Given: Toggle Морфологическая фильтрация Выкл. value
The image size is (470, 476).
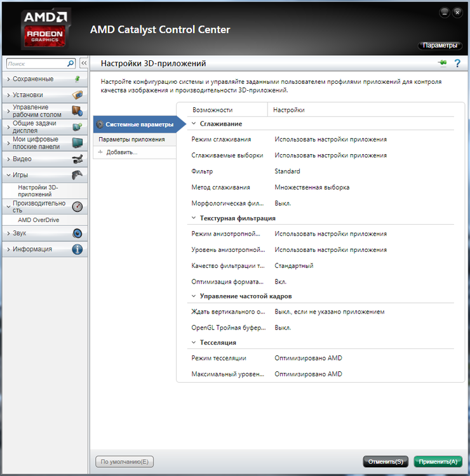Looking at the screenshot, I should click(x=283, y=203).
